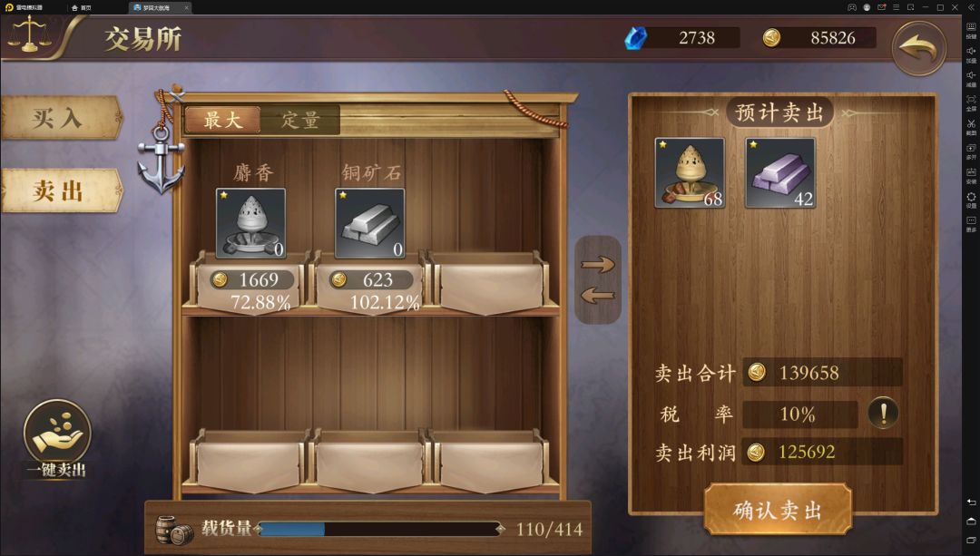980x556 pixels.
Task: Click the blue gem currency icon
Action: coord(635,38)
